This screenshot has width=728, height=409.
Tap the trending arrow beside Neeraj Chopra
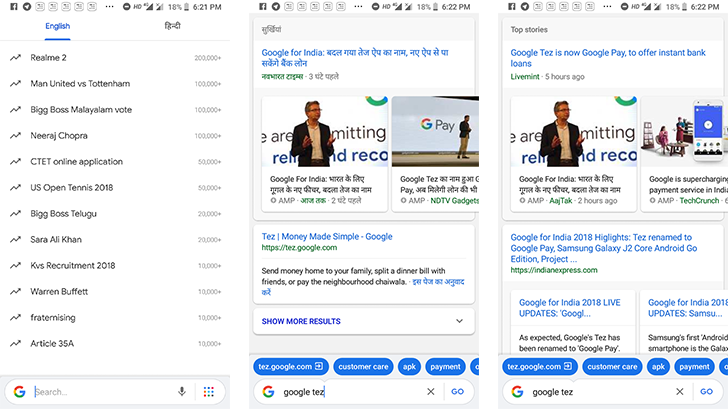pos(15,136)
